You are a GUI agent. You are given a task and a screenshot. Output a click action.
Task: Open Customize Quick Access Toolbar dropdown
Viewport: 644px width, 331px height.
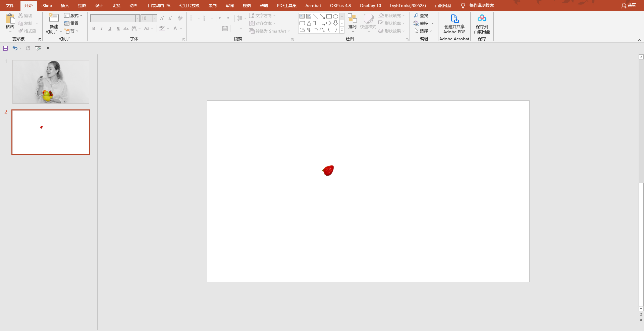coord(48,48)
